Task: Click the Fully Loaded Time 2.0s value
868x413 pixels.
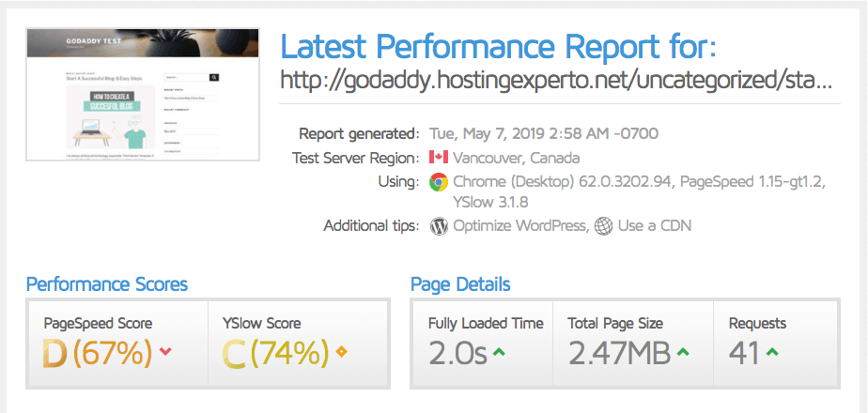Action: click(x=457, y=354)
